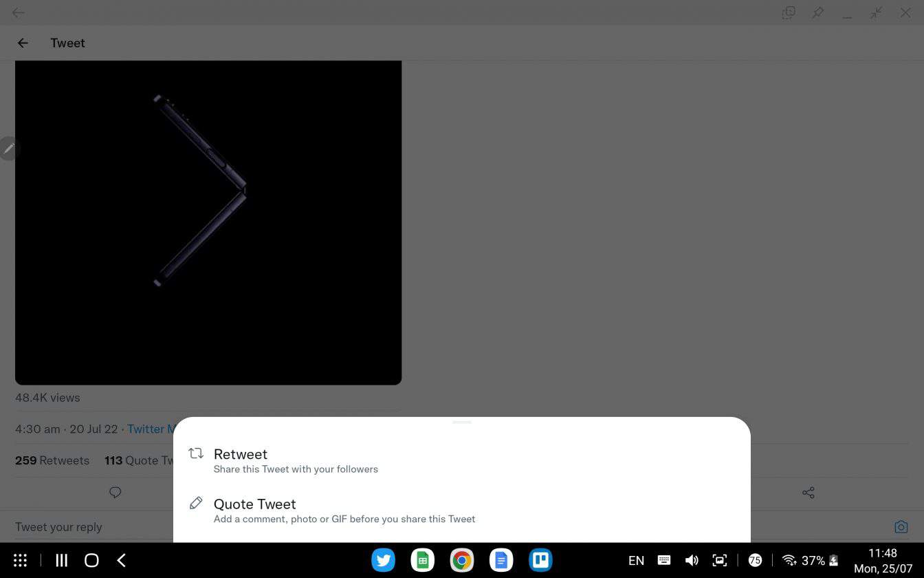Open the apps grid launcher
This screenshot has height=578, width=924.
[x=21, y=560]
